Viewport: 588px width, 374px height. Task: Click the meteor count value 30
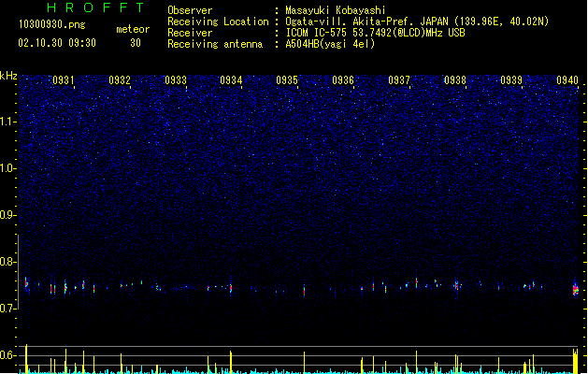coord(136,43)
